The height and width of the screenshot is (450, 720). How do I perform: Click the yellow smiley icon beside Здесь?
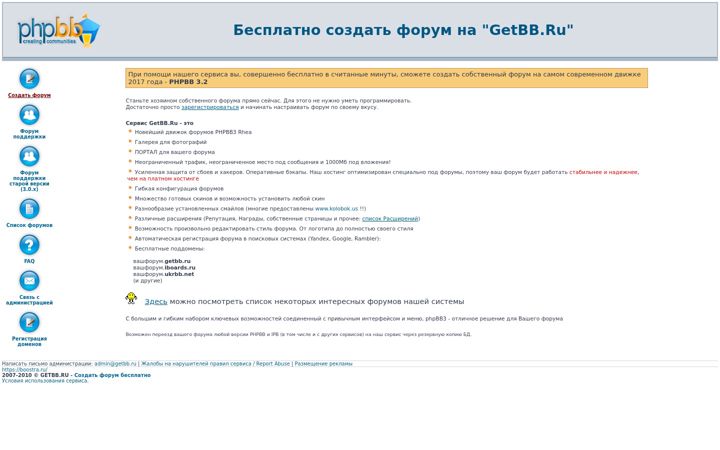point(131,298)
